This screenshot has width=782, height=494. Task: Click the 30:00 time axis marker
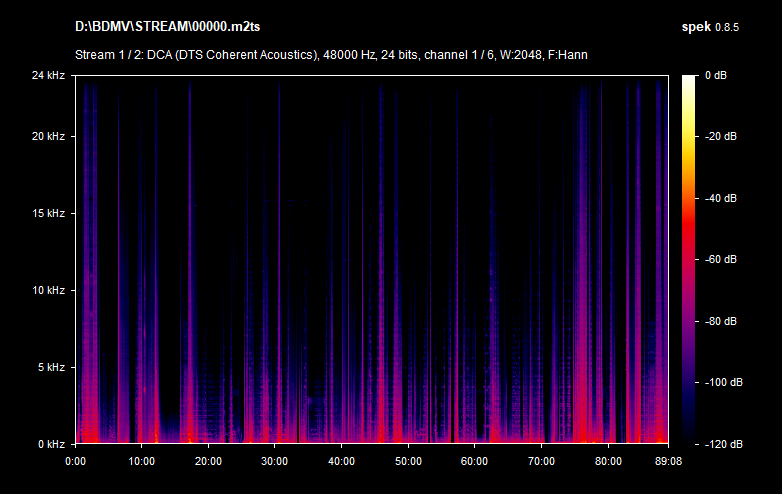(275, 461)
